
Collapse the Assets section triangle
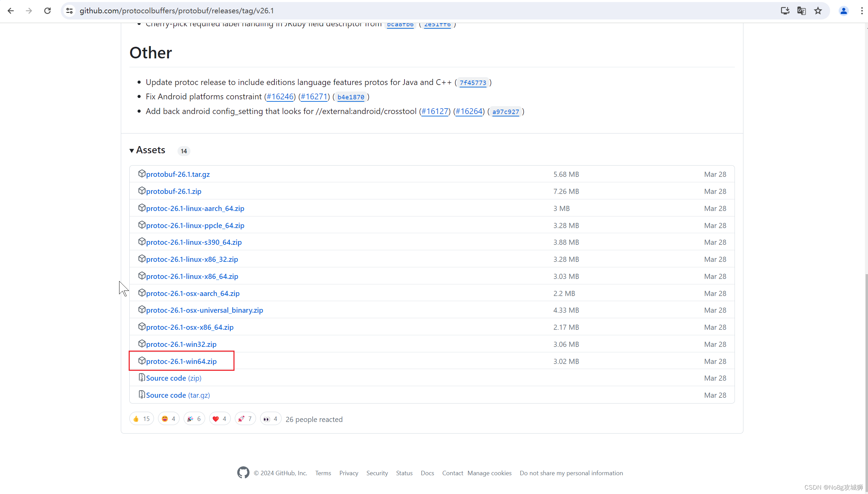pos(132,151)
